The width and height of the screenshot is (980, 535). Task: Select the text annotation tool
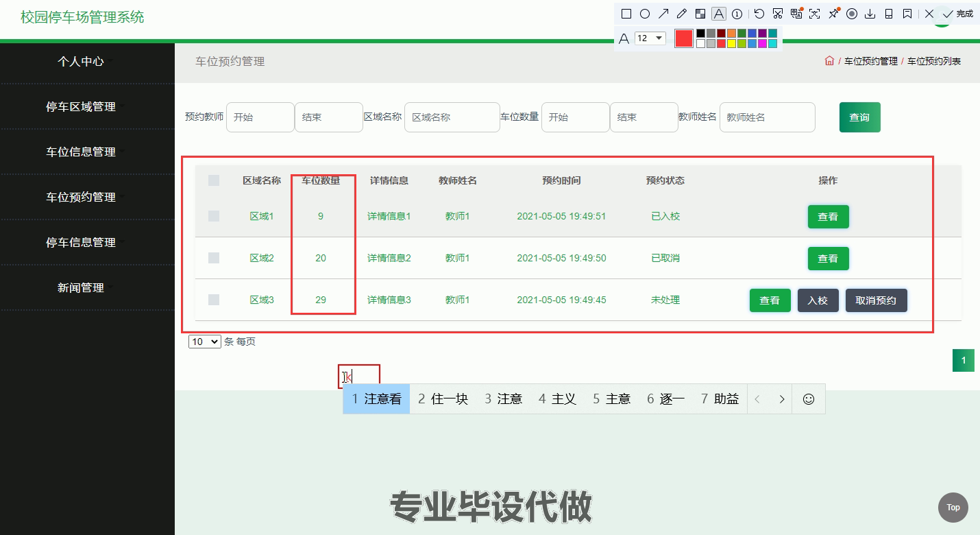(719, 14)
